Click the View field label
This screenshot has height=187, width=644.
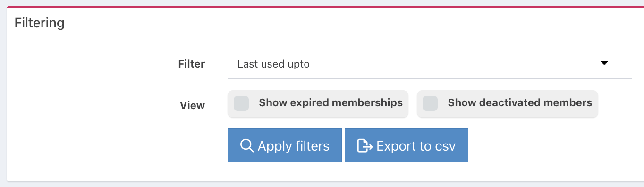(x=192, y=105)
